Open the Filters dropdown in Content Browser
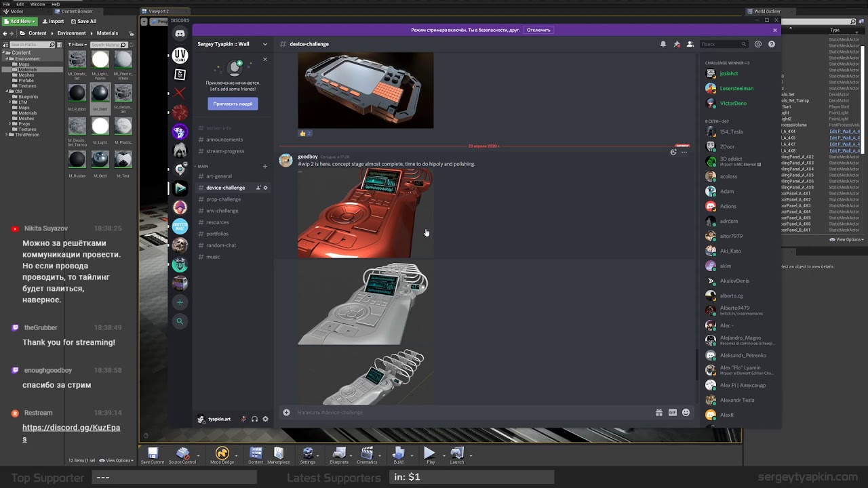Viewport: 868px width, 488px height. 77,45
